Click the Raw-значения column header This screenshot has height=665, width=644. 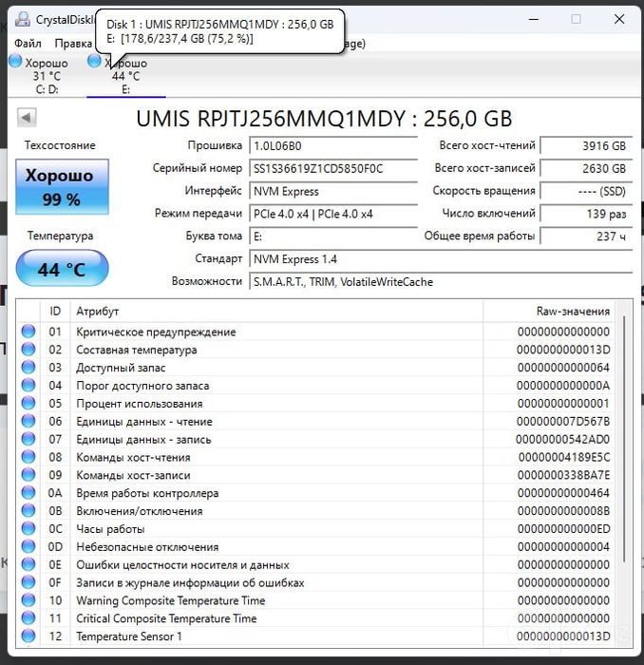click(x=549, y=312)
